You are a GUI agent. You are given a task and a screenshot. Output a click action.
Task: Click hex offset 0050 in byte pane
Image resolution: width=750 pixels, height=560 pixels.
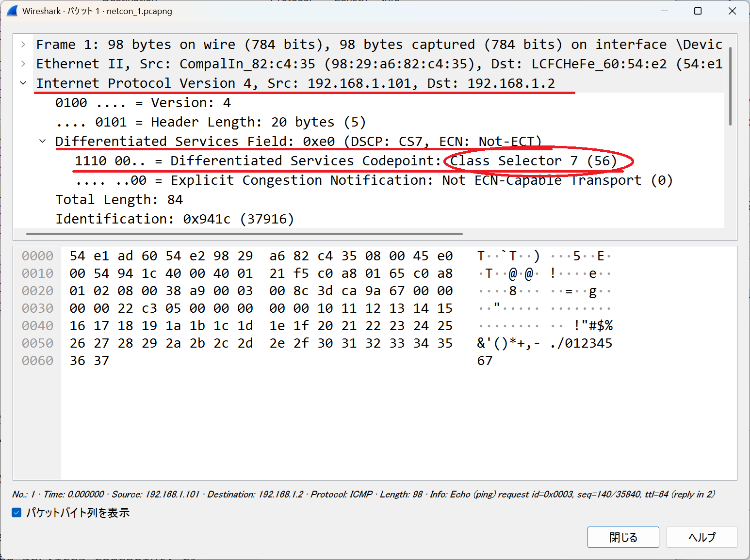(37, 343)
